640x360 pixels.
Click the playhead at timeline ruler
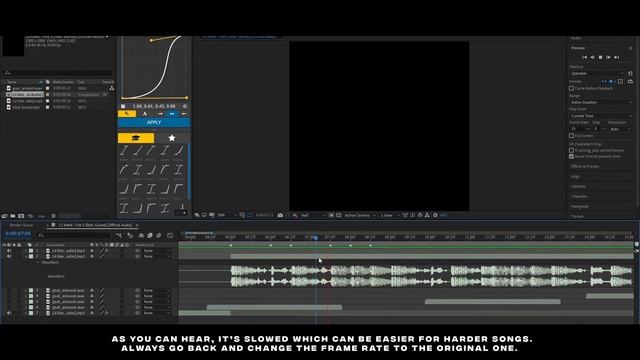pyautogui.click(x=316, y=237)
